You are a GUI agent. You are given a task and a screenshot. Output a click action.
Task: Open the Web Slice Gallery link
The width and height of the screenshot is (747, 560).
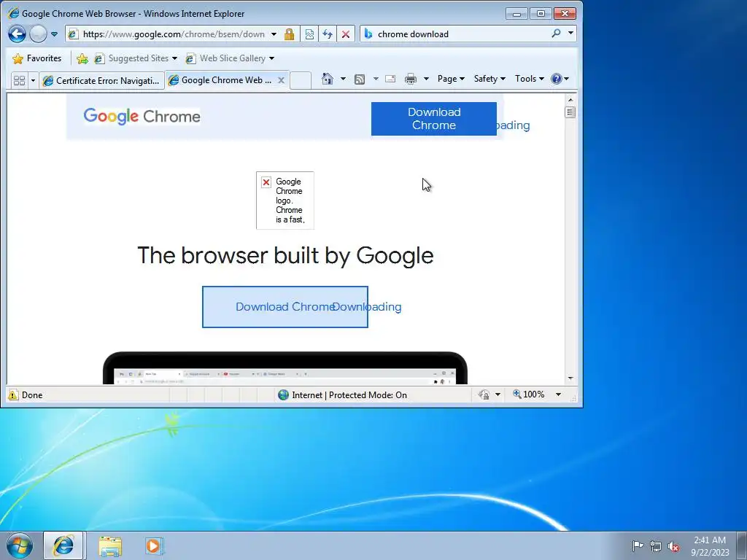coord(230,58)
